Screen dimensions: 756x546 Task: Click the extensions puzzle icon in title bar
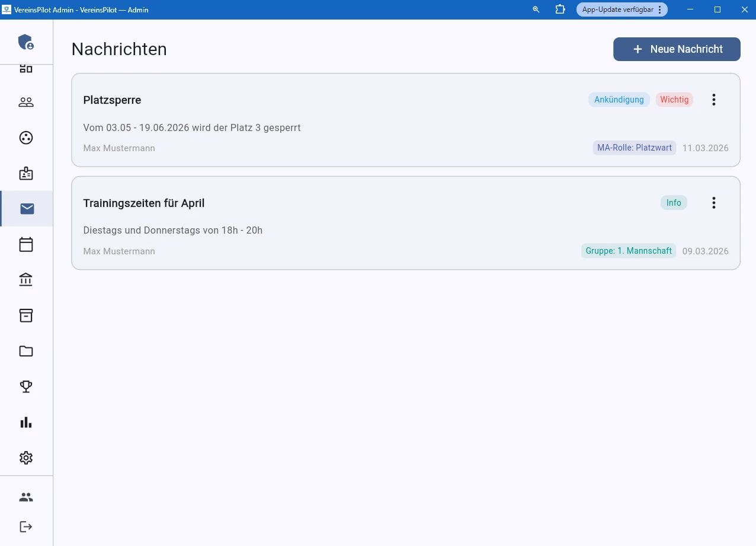coord(560,9)
